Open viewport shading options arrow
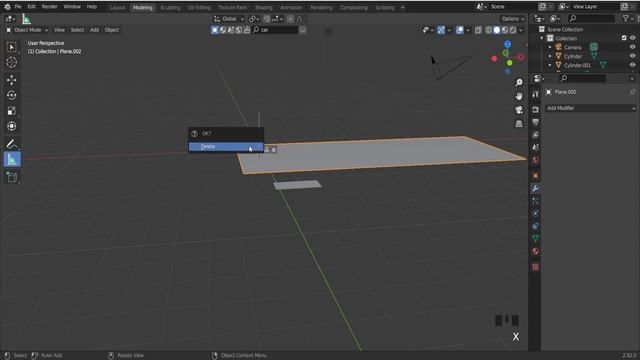This screenshot has width=640, height=360. (521, 30)
